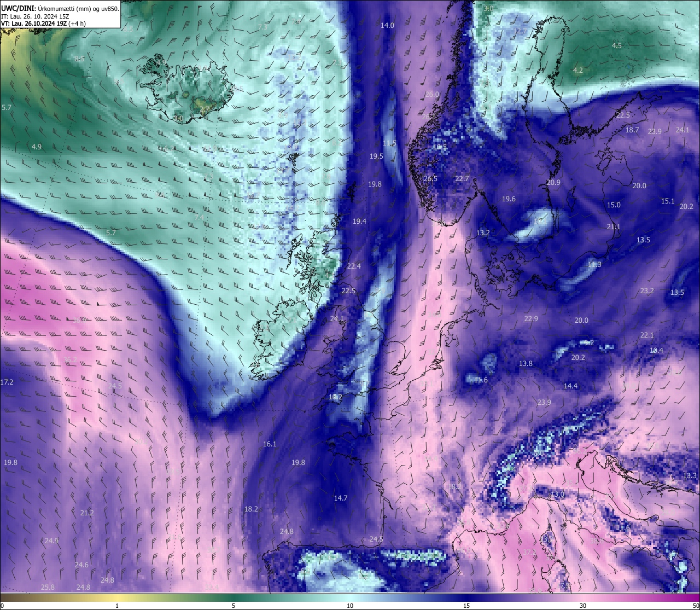The height and width of the screenshot is (610, 700).
Task: Click the 18.7 value label
Action: pyautogui.click(x=632, y=130)
